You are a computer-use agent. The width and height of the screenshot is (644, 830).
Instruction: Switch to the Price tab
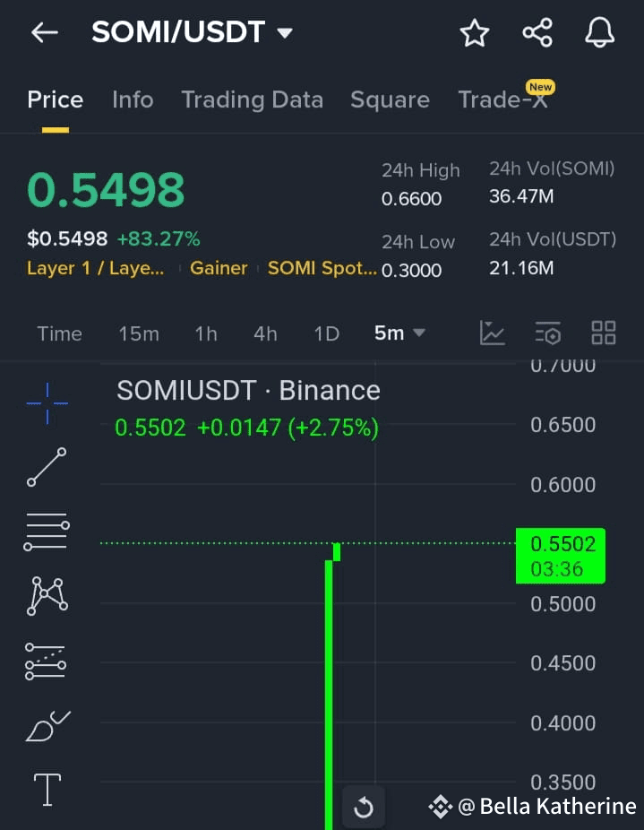click(55, 99)
